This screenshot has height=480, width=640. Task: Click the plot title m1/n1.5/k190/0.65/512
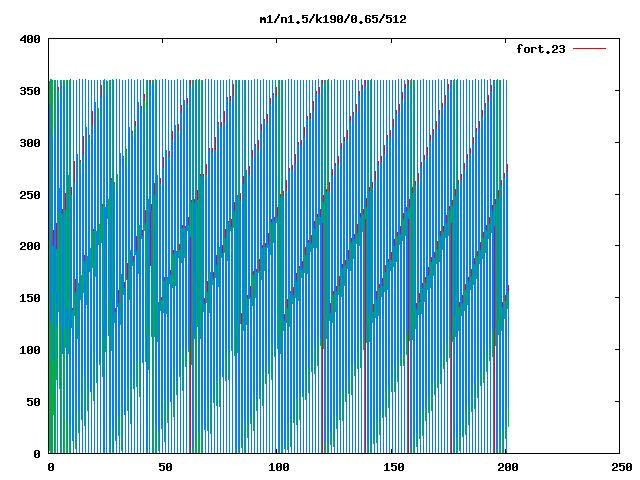333,19
